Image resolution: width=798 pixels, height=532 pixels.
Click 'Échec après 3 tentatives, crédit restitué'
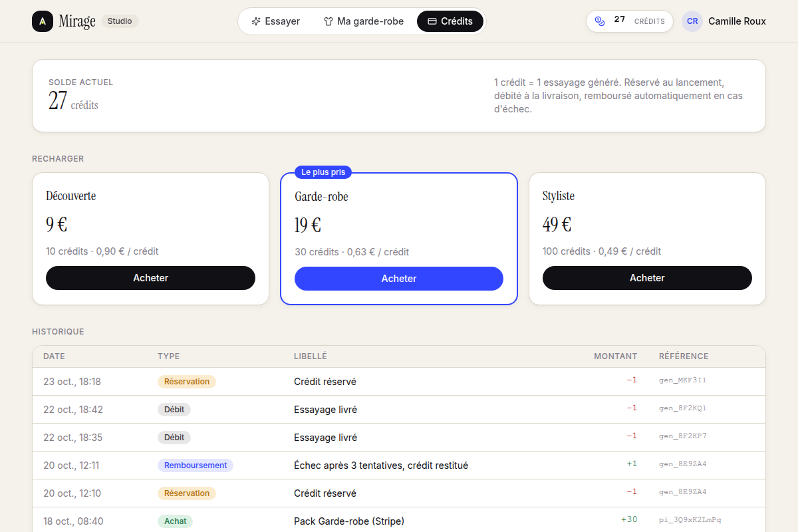coord(381,465)
